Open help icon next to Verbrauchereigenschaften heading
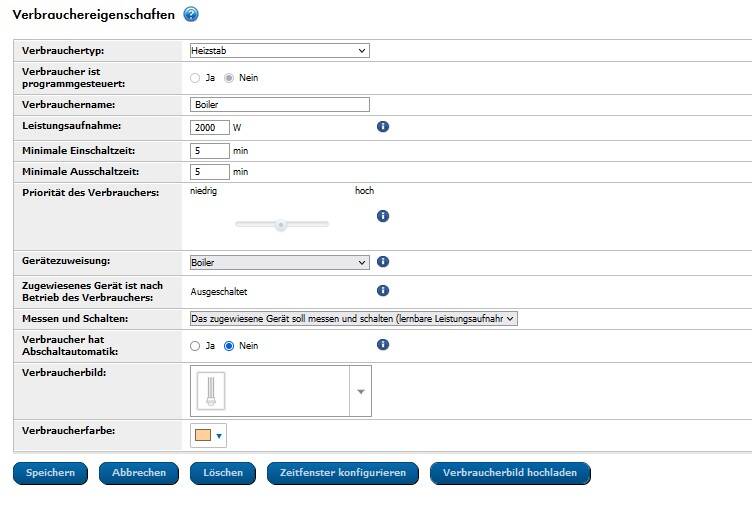This screenshot has width=752, height=505. click(191, 14)
